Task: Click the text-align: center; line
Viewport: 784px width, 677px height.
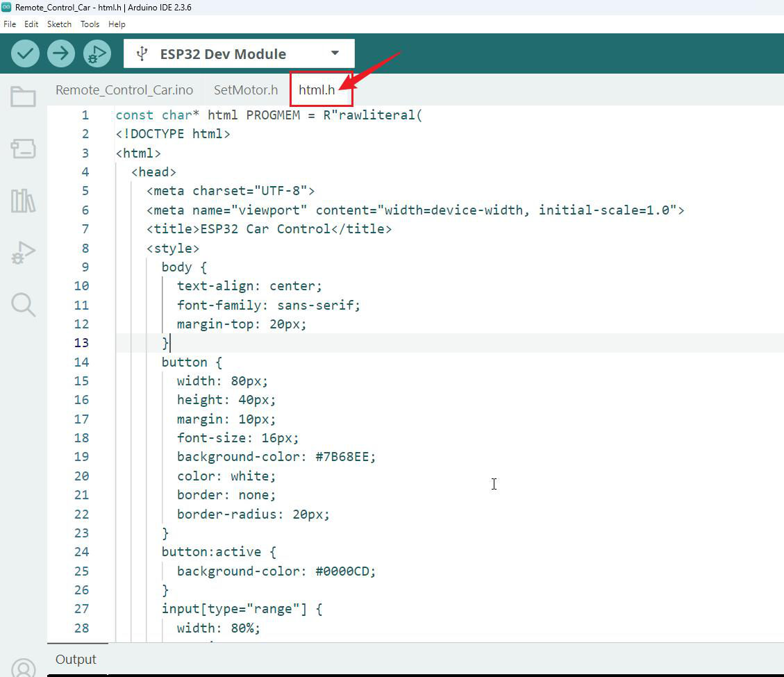Action: [x=249, y=286]
